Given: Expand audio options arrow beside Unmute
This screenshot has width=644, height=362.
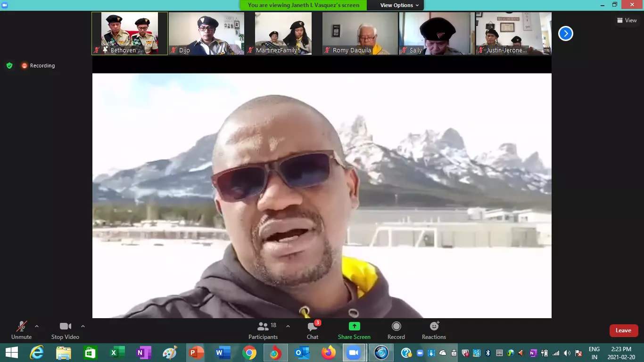Looking at the screenshot, I should [37, 326].
